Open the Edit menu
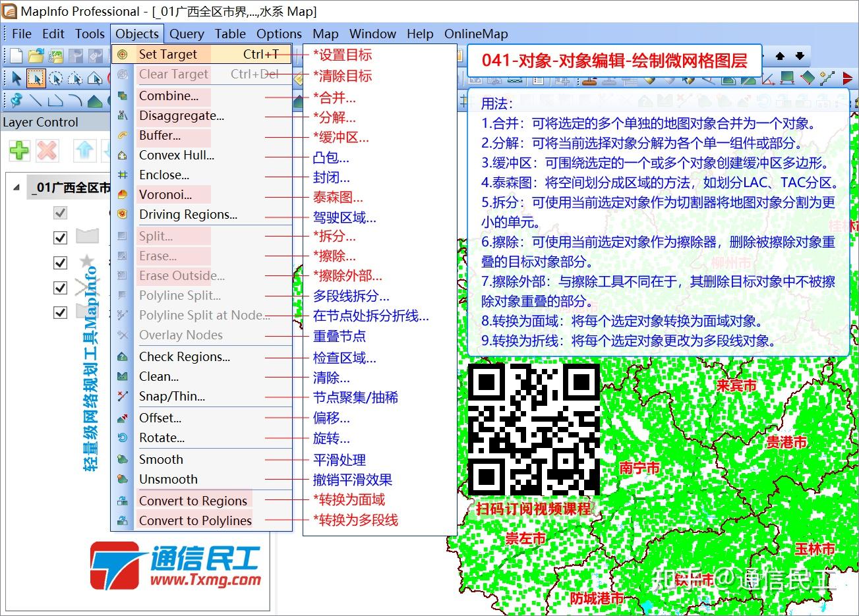 53,34
